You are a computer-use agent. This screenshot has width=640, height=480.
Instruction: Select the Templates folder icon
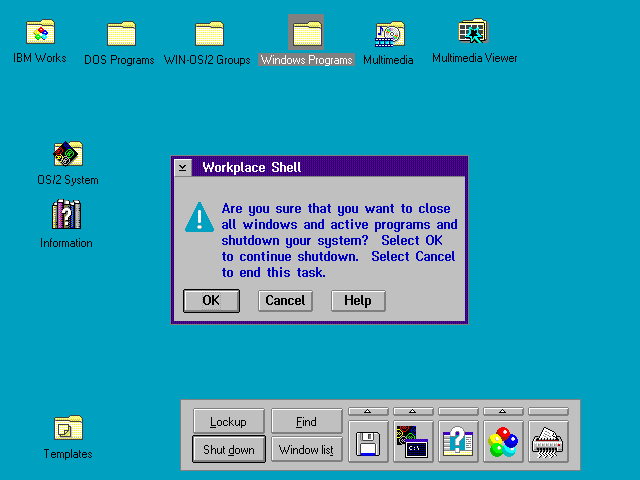(x=68, y=427)
